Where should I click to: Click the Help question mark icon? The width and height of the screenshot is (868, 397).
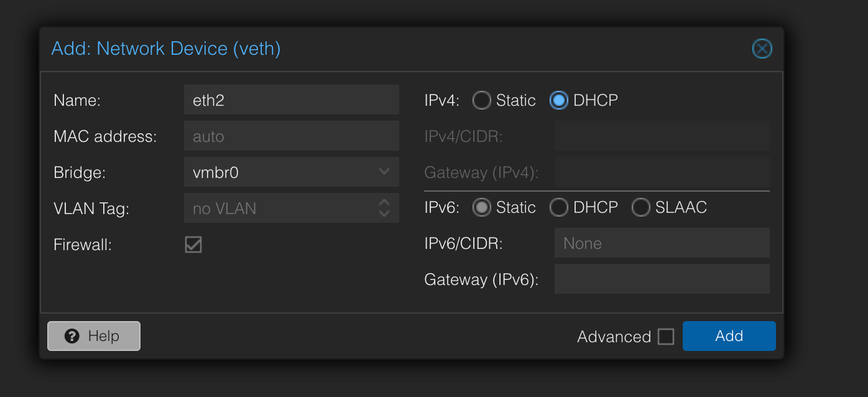(x=72, y=336)
